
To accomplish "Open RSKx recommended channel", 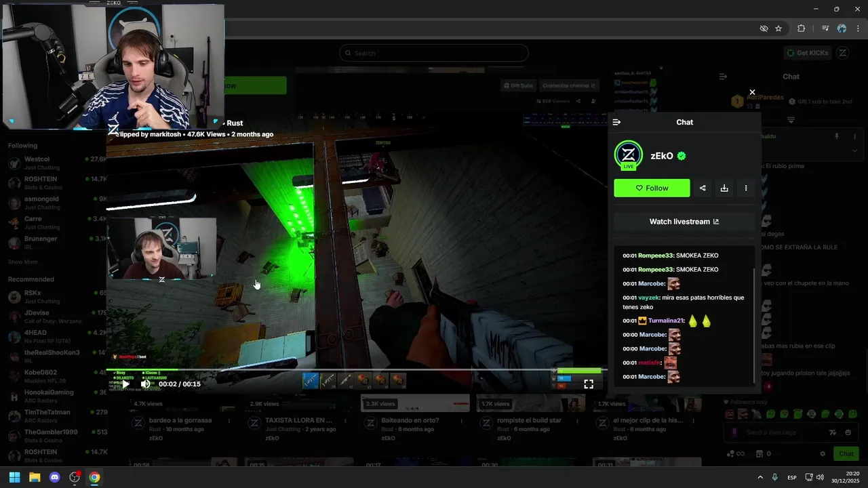I will click(53, 297).
